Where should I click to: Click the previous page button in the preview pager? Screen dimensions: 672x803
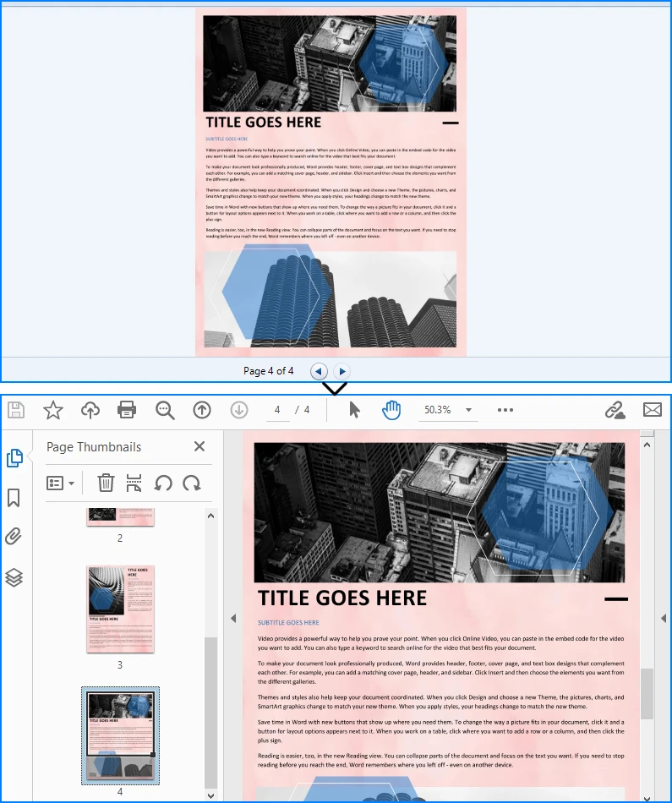click(x=319, y=371)
